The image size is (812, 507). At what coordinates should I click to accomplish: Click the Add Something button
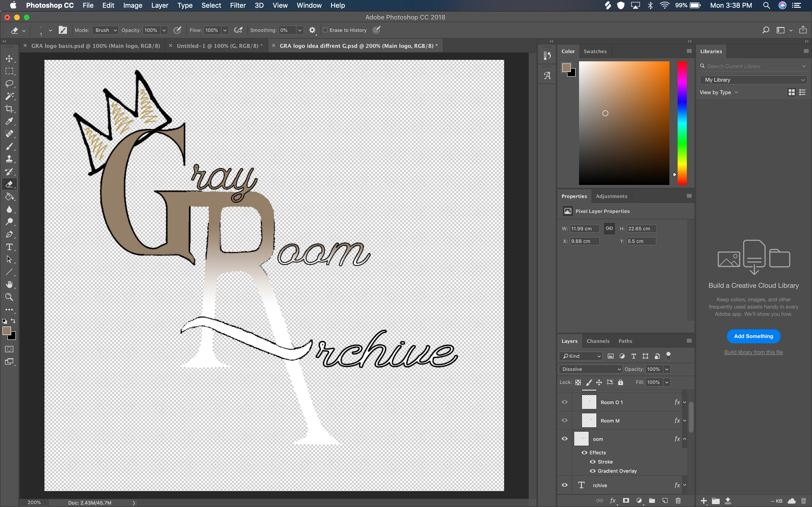(x=753, y=336)
